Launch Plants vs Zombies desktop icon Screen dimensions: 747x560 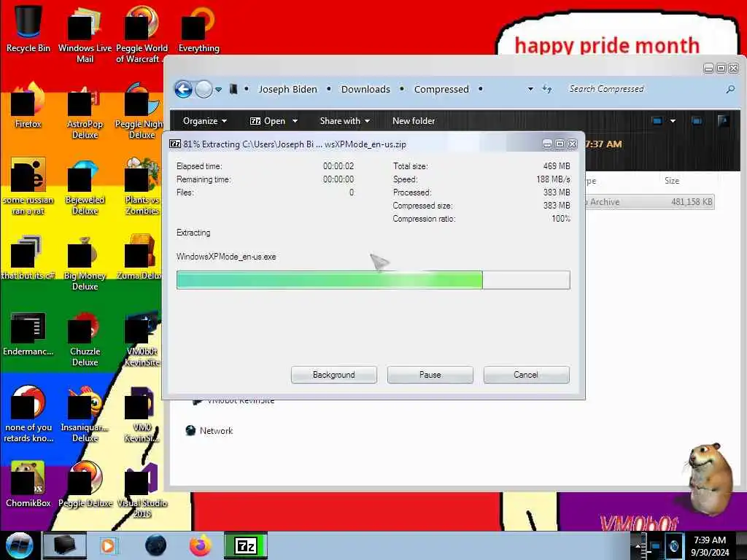[142, 187]
